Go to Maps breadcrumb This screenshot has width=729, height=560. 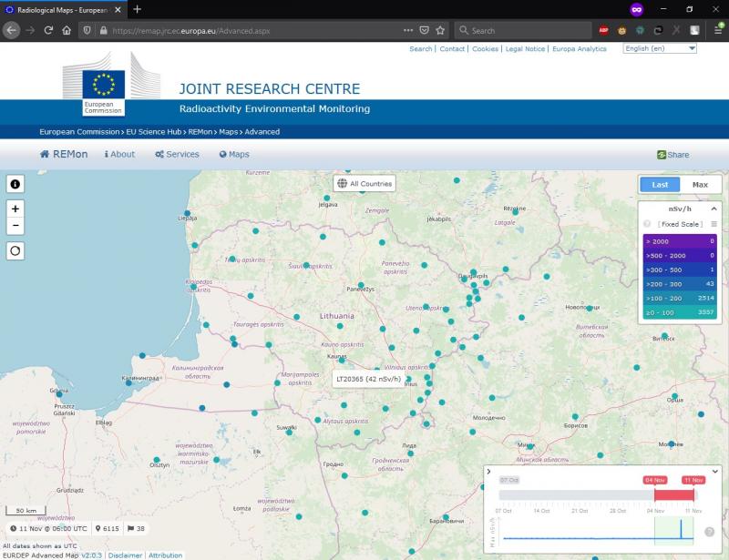(x=229, y=132)
